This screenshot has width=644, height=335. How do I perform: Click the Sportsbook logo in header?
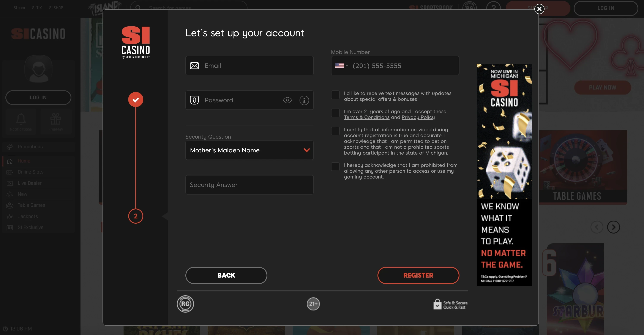[431, 8]
